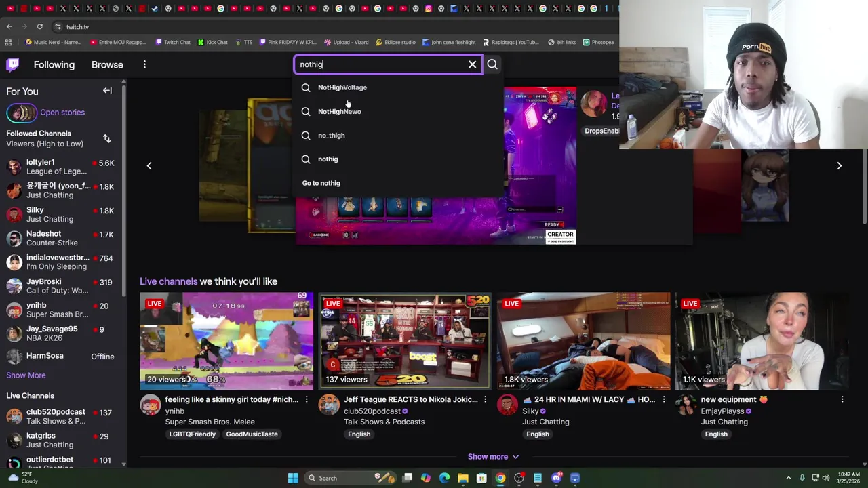Click the magnifier search submit button
This screenshot has height=488, width=868.
coord(492,64)
